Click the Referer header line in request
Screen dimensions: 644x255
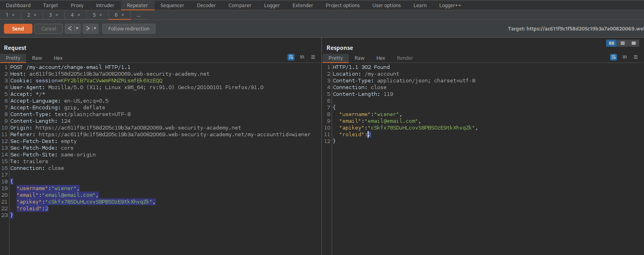tap(161, 135)
